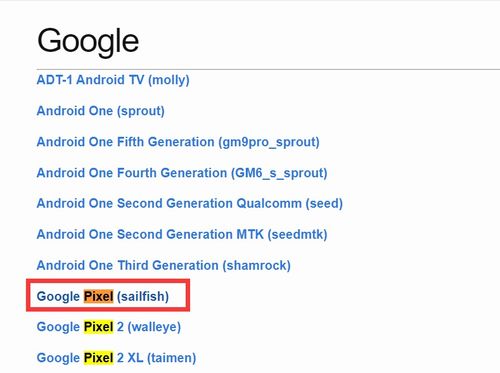The height and width of the screenshot is (373, 500).
Task: Click the word Qualcomm in the seed entry
Action: click(x=269, y=203)
